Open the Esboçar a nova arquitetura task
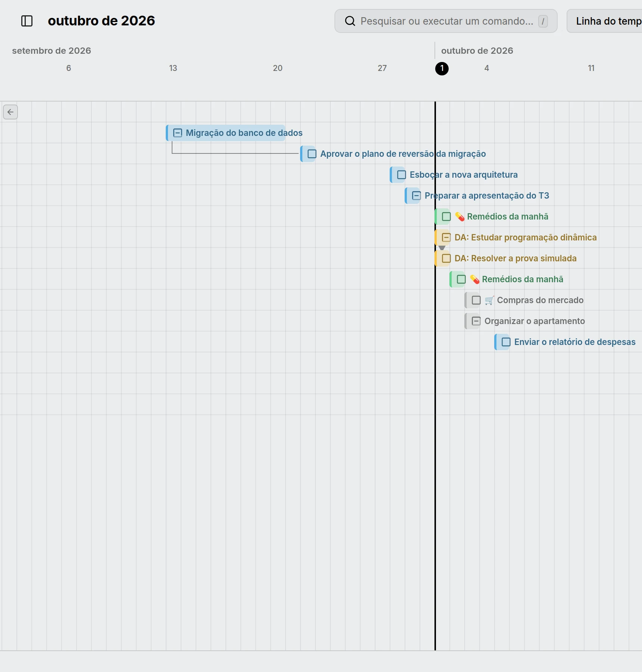 pos(464,175)
